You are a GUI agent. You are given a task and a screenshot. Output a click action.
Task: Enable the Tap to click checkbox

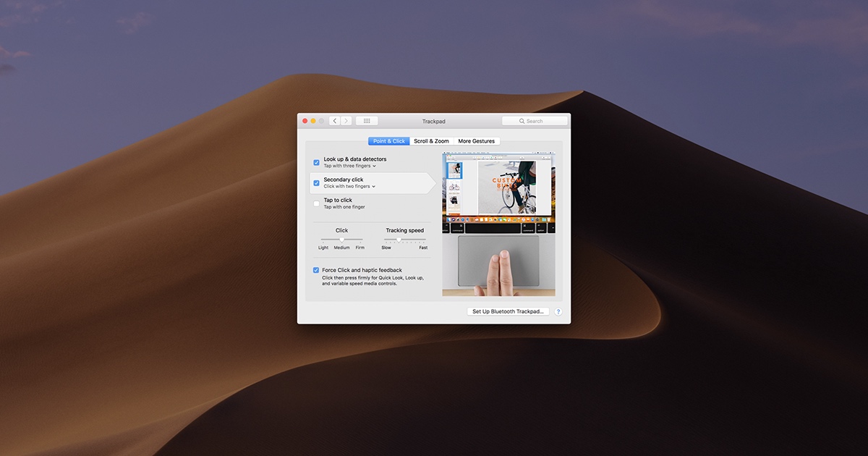click(316, 203)
